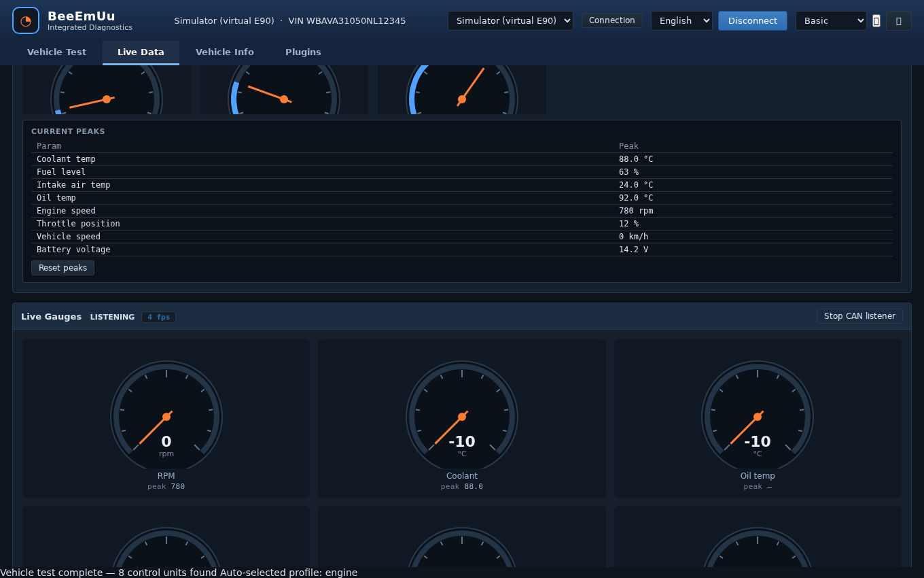The width and height of the screenshot is (924, 578).
Task: Go to the Plugins tab
Action: pyautogui.click(x=303, y=52)
